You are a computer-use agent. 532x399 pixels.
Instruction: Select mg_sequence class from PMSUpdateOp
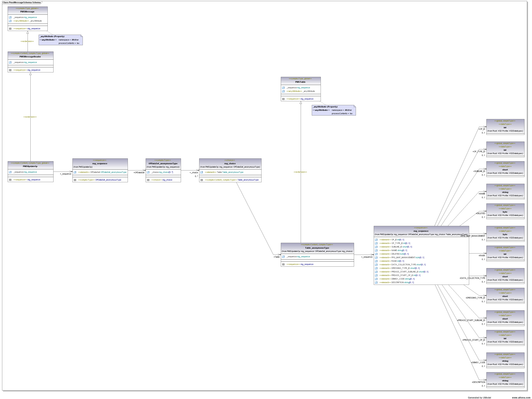pos(100,163)
